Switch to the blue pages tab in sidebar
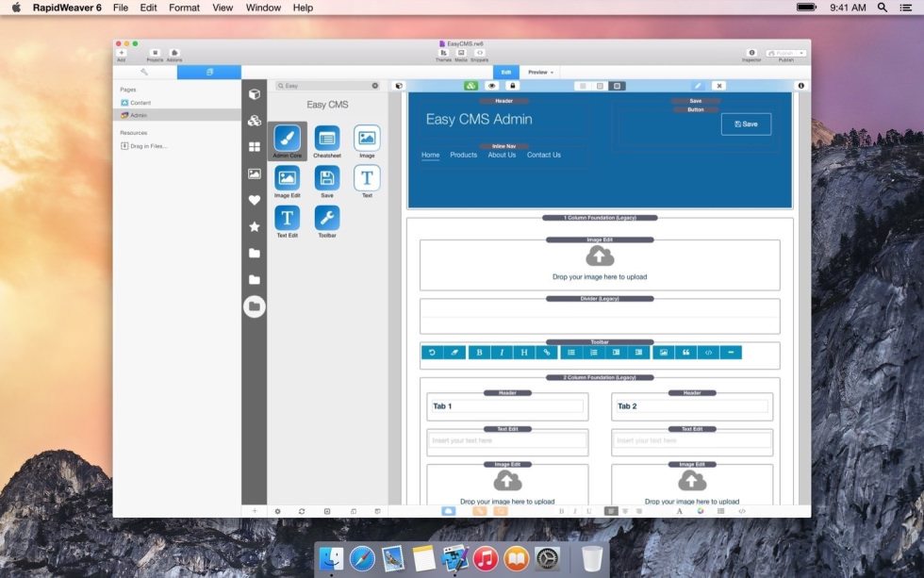 209,72
